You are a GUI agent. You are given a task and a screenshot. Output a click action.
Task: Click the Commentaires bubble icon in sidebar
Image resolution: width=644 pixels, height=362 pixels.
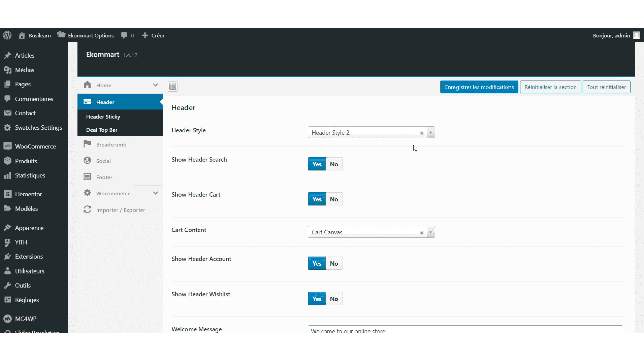click(x=8, y=99)
